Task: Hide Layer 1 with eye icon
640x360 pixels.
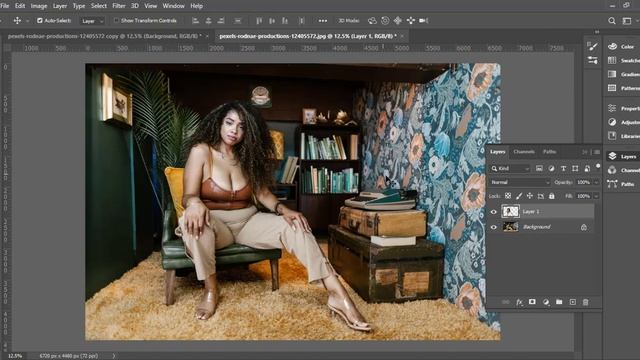Action: click(x=493, y=211)
